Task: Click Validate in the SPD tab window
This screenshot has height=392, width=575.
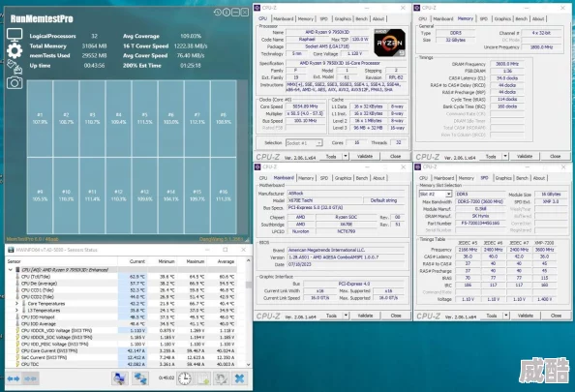Action: coord(525,316)
